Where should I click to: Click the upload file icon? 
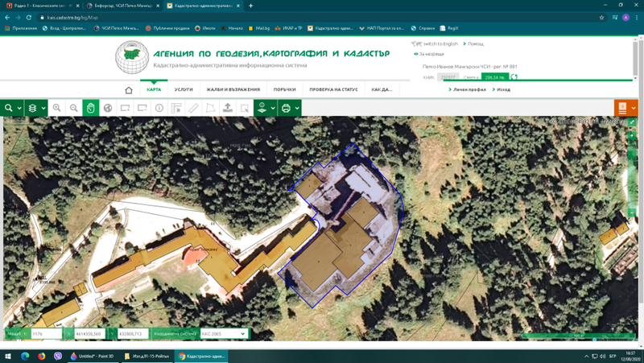(x=228, y=108)
